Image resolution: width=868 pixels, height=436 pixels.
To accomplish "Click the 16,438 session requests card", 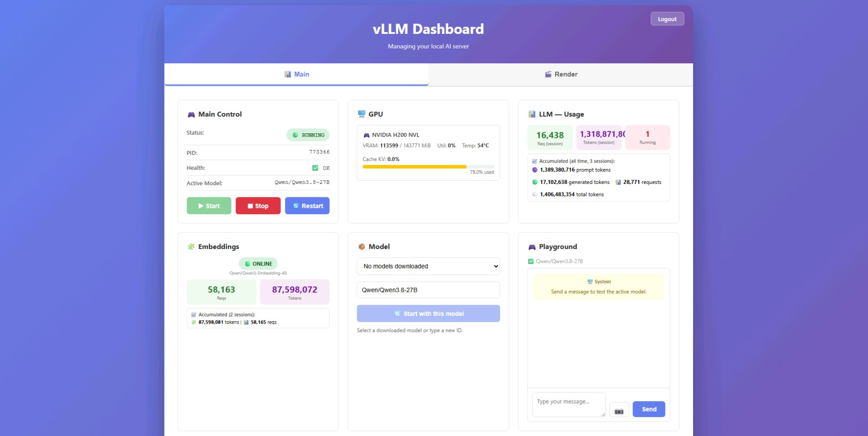I will point(550,137).
